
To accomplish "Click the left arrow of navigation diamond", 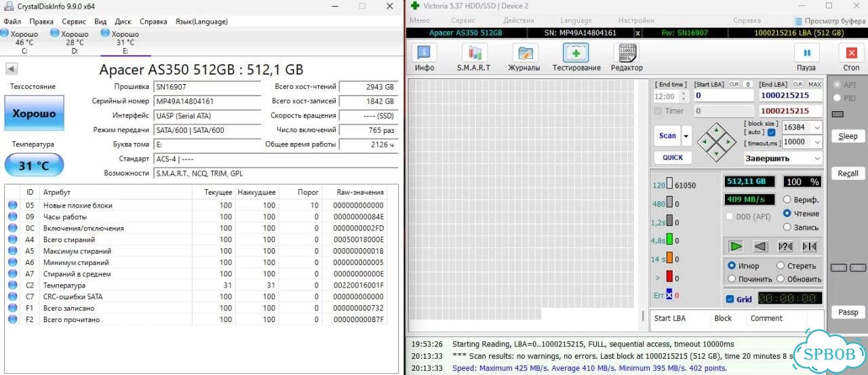I will 706,142.
